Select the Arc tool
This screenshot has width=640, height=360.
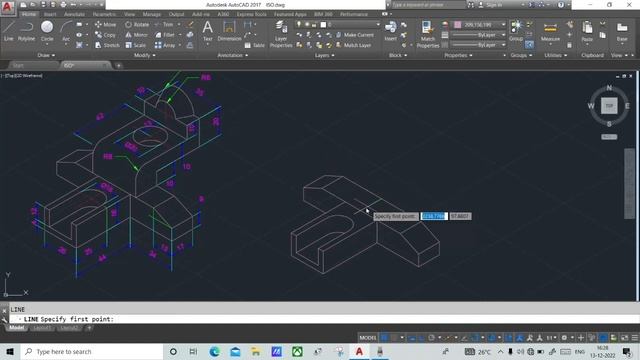pyautogui.click(x=66, y=31)
